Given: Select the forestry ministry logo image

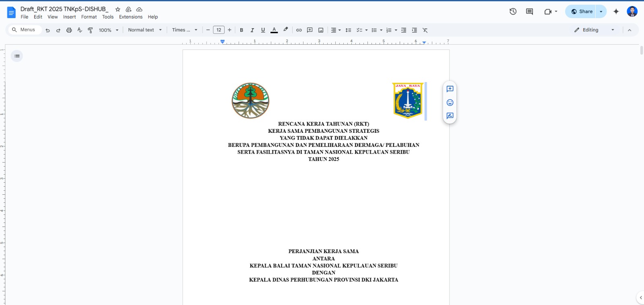Looking at the screenshot, I should pyautogui.click(x=250, y=101).
